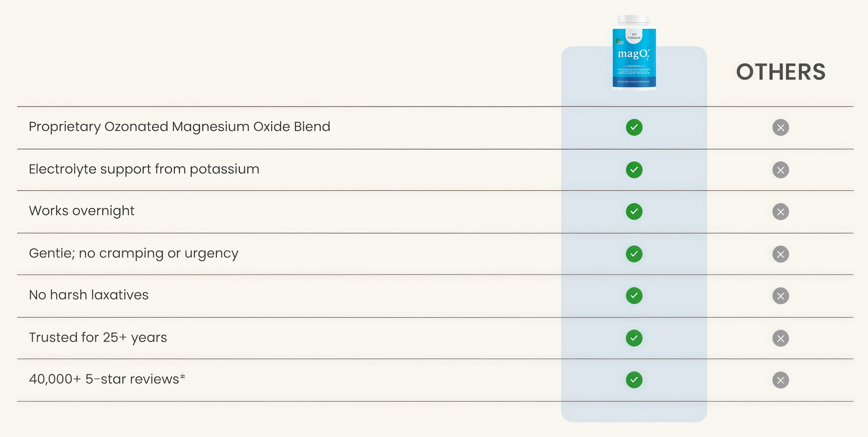Click gray X for no cramping row
Screen dimensions: 868x437
[x=781, y=254]
